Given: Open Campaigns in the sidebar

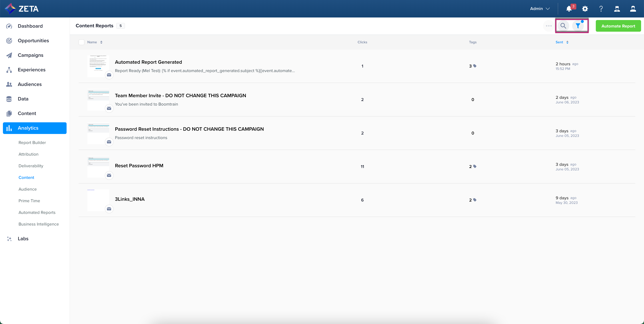Looking at the screenshot, I should coord(31,55).
